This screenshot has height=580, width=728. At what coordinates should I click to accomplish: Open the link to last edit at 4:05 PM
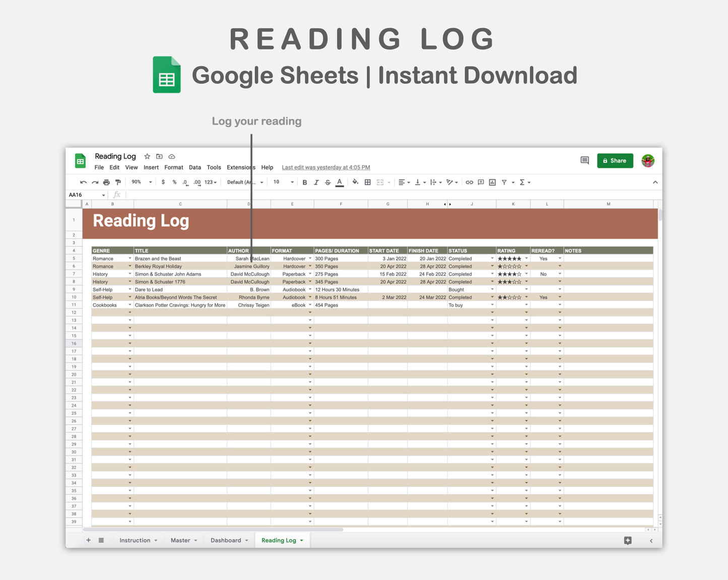[x=325, y=167]
